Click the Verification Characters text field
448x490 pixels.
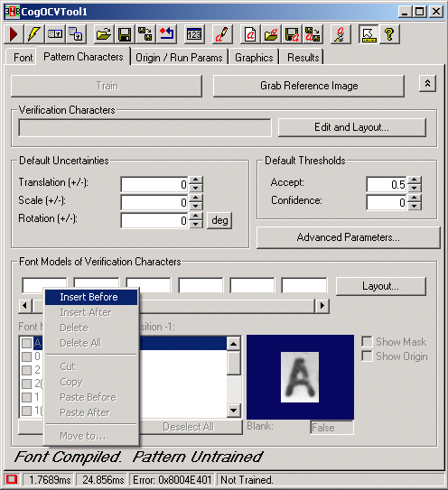coord(145,127)
